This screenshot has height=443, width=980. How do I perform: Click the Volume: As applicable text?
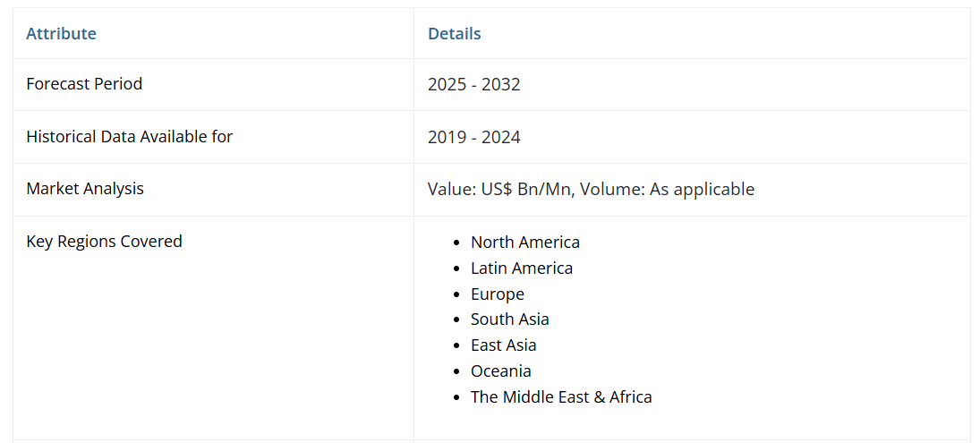point(667,190)
